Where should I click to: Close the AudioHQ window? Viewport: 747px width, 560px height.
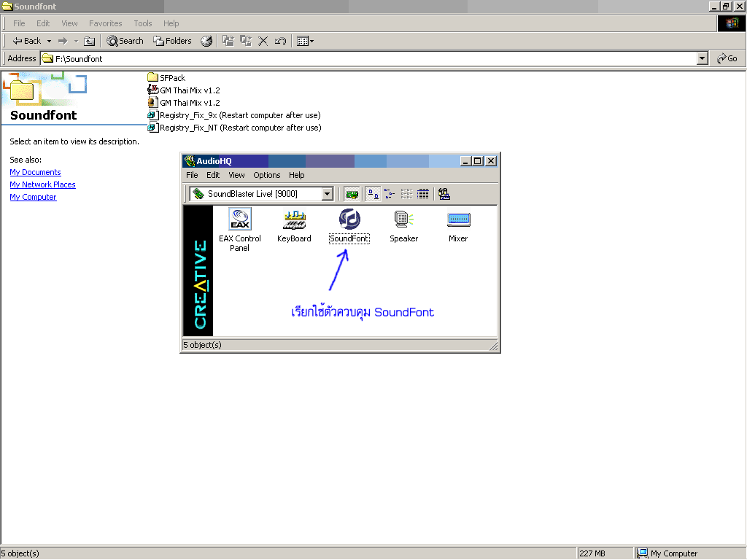(491, 161)
